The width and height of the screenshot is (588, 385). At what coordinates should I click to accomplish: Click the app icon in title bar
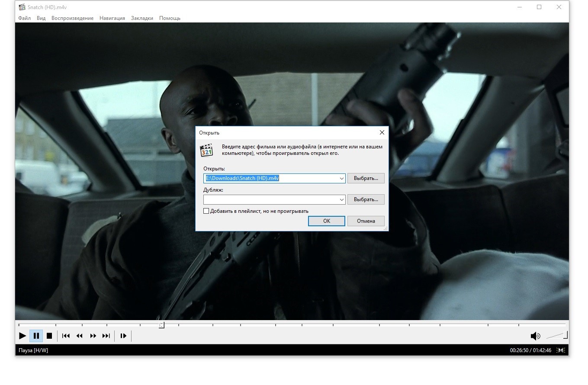tap(22, 7)
